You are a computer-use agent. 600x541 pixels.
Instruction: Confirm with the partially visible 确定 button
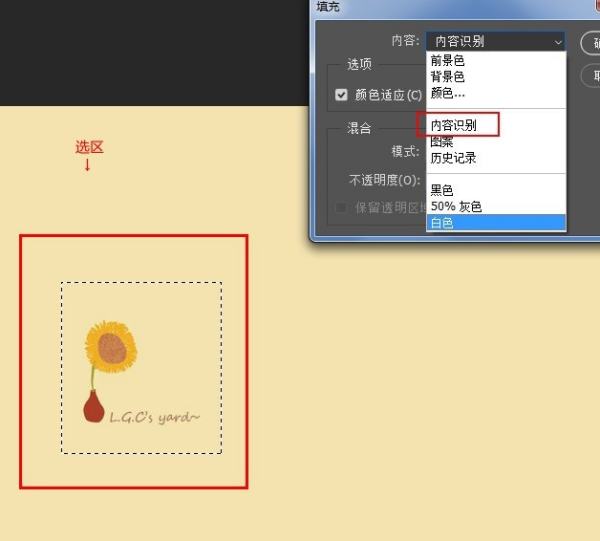[x=590, y=43]
